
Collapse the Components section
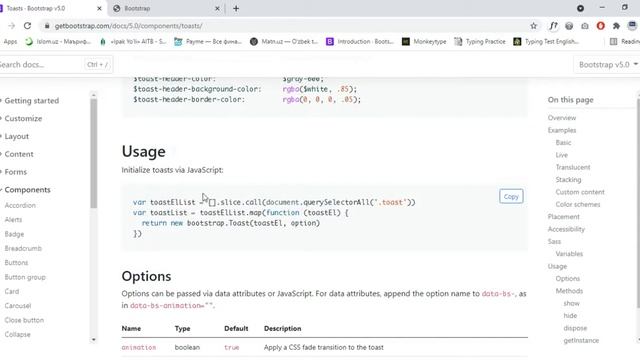(27, 190)
